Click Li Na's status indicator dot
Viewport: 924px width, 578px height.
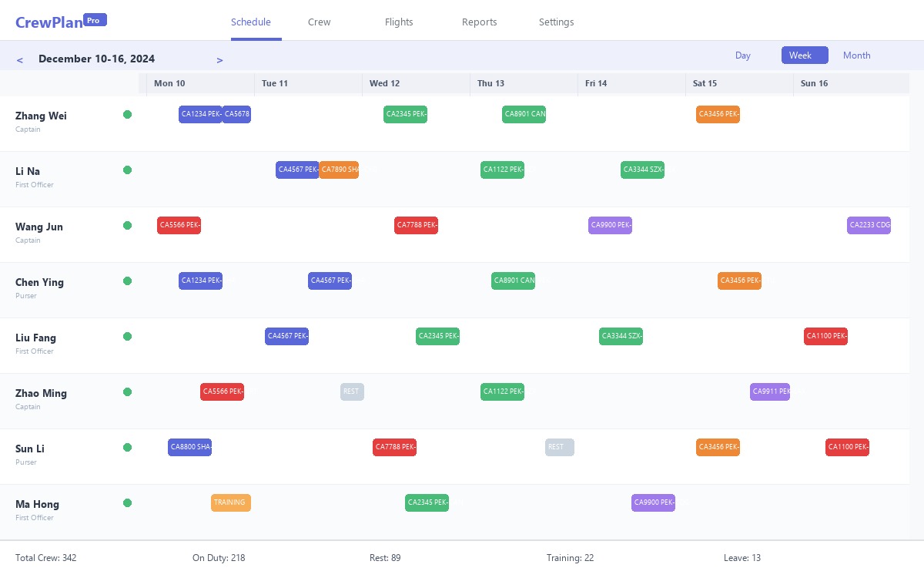click(x=128, y=170)
